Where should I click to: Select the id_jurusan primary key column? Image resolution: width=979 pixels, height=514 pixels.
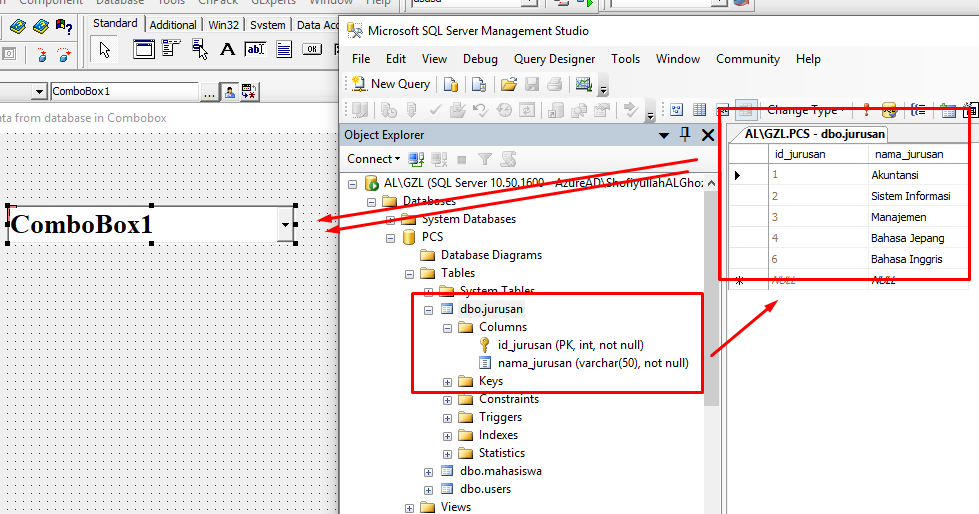pyautogui.click(x=570, y=345)
